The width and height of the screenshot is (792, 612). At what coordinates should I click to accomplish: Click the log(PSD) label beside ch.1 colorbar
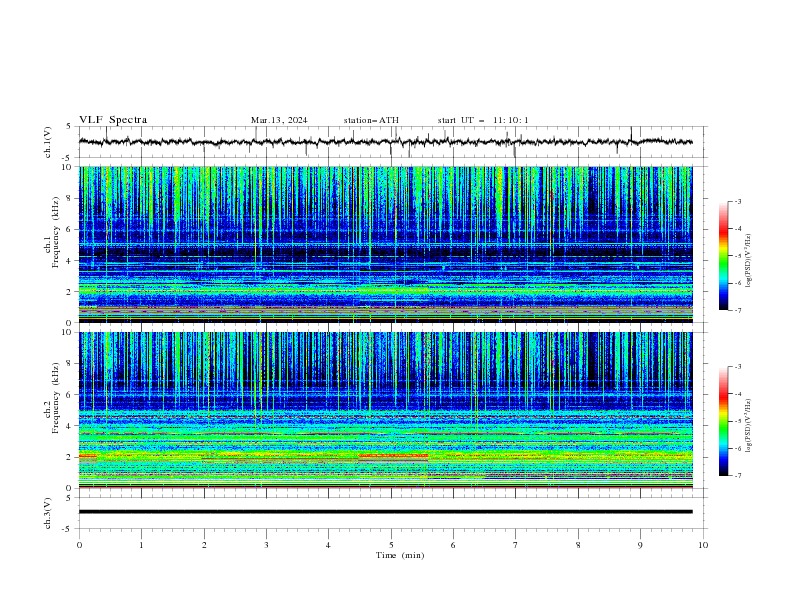point(748,261)
